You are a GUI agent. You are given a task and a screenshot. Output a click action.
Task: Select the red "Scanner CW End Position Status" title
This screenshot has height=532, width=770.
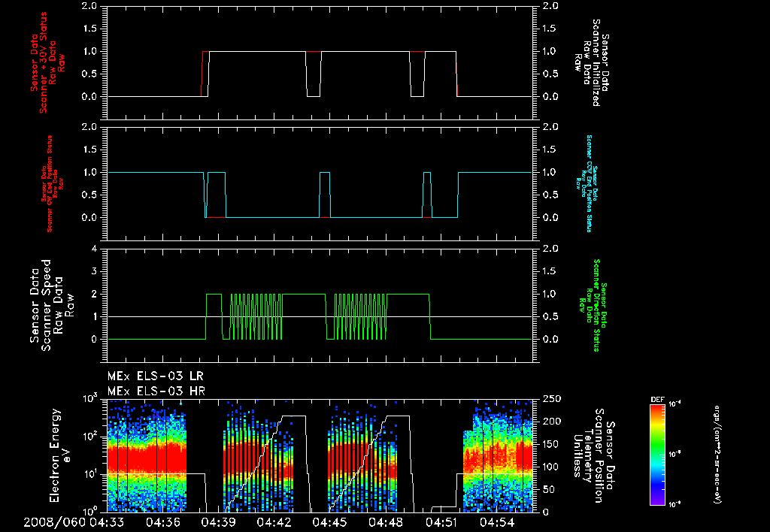coord(51,184)
